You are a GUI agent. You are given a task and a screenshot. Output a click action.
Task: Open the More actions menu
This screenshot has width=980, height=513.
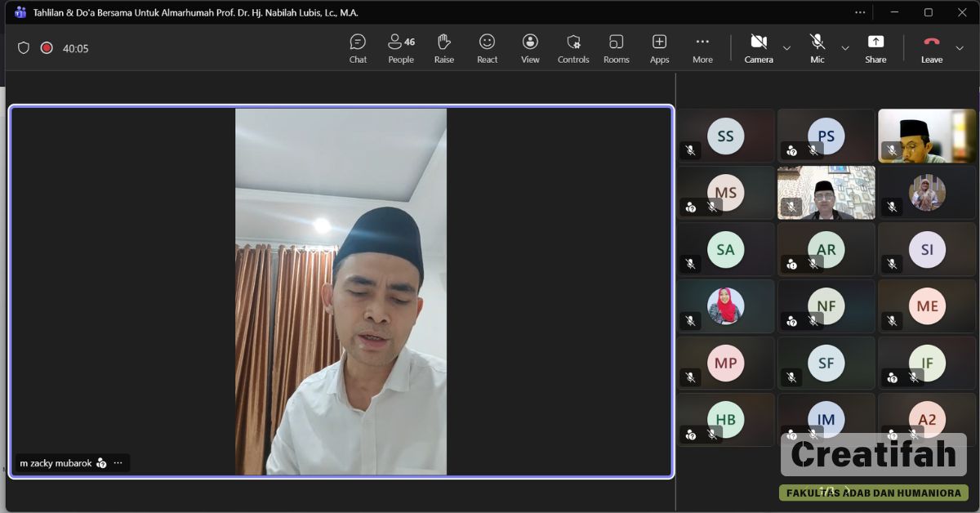point(702,48)
